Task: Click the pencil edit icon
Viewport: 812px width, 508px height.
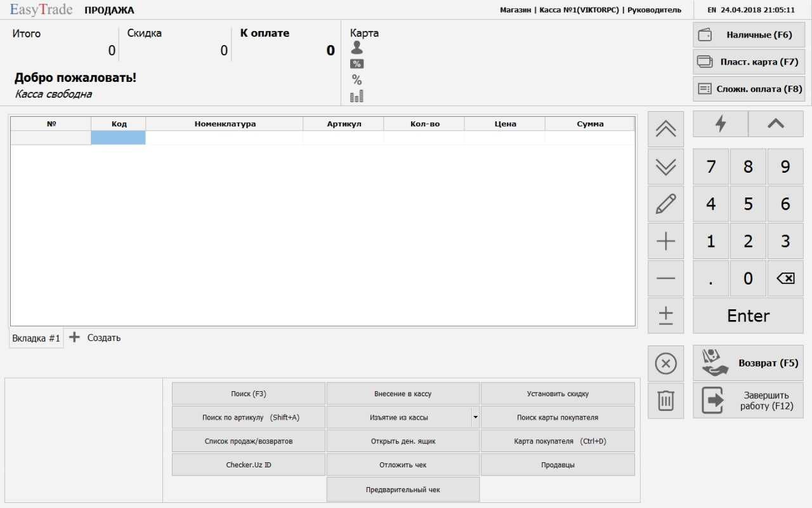Action: tap(665, 204)
